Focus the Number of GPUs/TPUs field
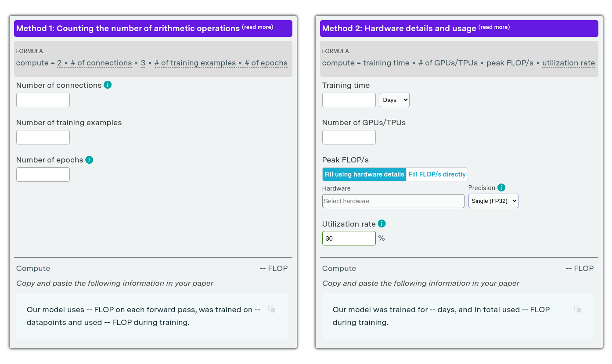The image size is (612, 364). coord(349,137)
